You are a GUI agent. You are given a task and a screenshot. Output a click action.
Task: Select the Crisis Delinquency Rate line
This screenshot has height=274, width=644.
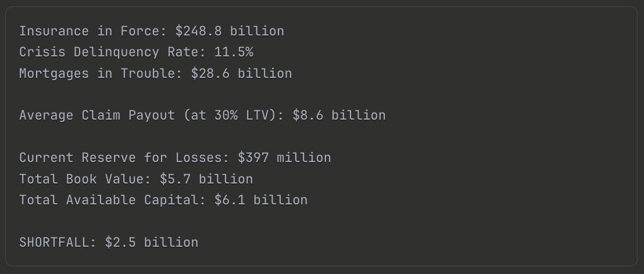[137, 52]
